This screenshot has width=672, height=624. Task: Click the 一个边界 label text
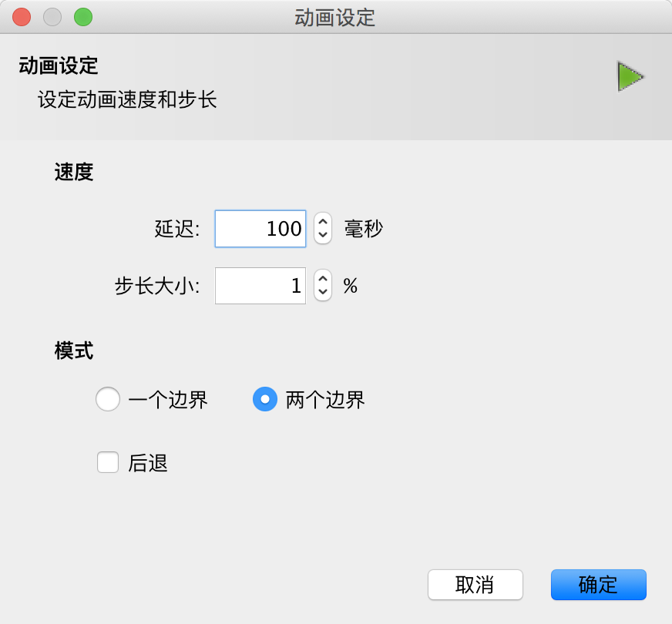(168, 400)
